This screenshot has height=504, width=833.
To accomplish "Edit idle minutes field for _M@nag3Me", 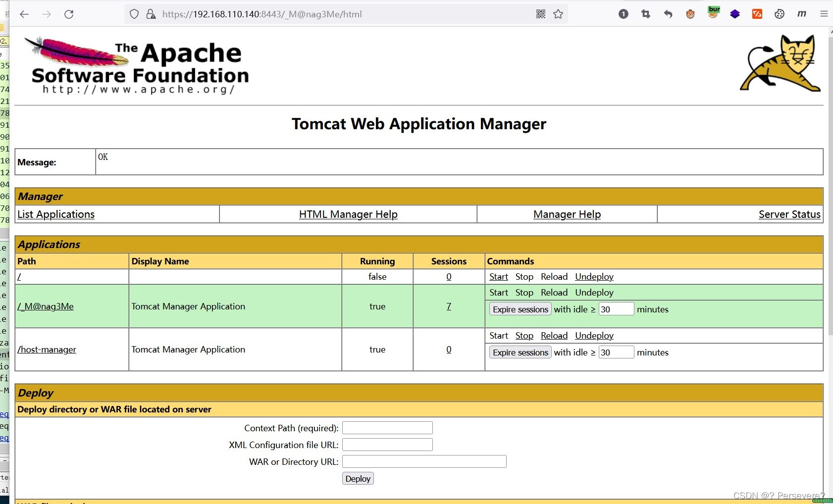I will tap(616, 309).
